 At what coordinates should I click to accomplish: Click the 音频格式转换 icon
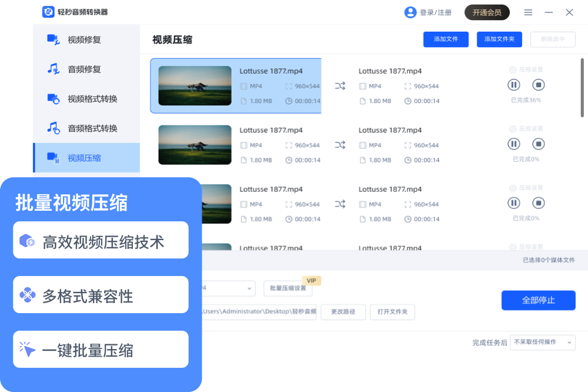(54, 128)
